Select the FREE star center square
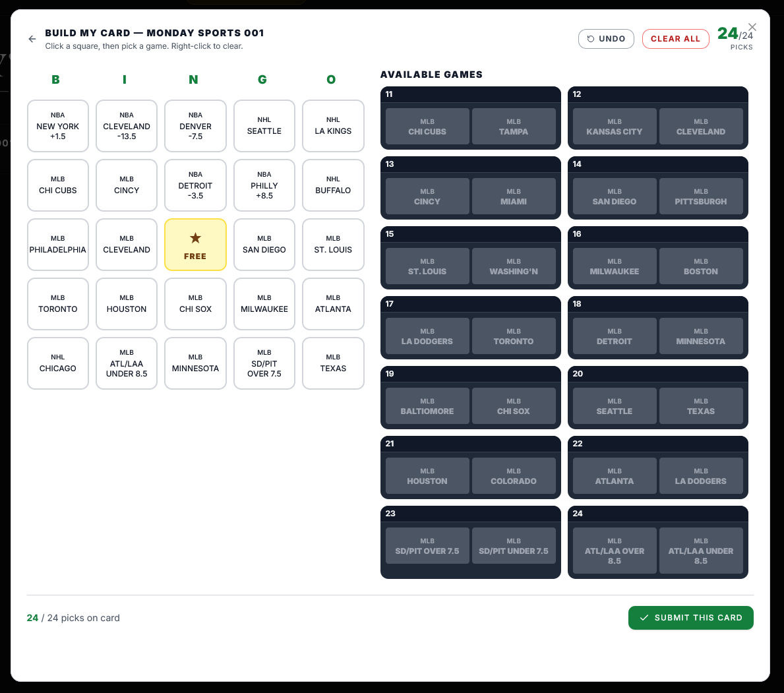Image resolution: width=784 pixels, height=693 pixels. click(195, 245)
